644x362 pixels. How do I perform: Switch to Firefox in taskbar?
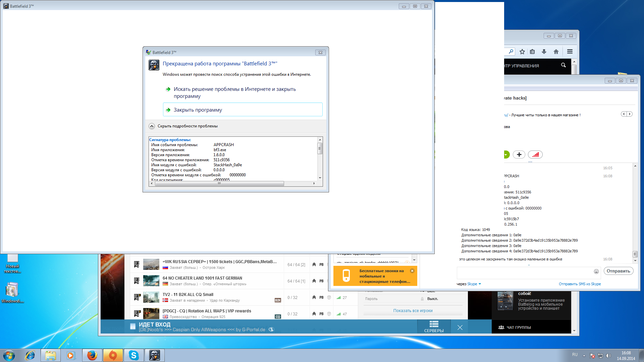pyautogui.click(x=92, y=355)
